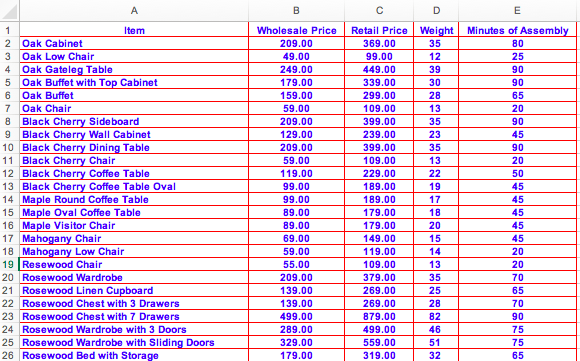This screenshot has height=361, width=580.
Task: Click weight value 46
Action: coord(436,330)
